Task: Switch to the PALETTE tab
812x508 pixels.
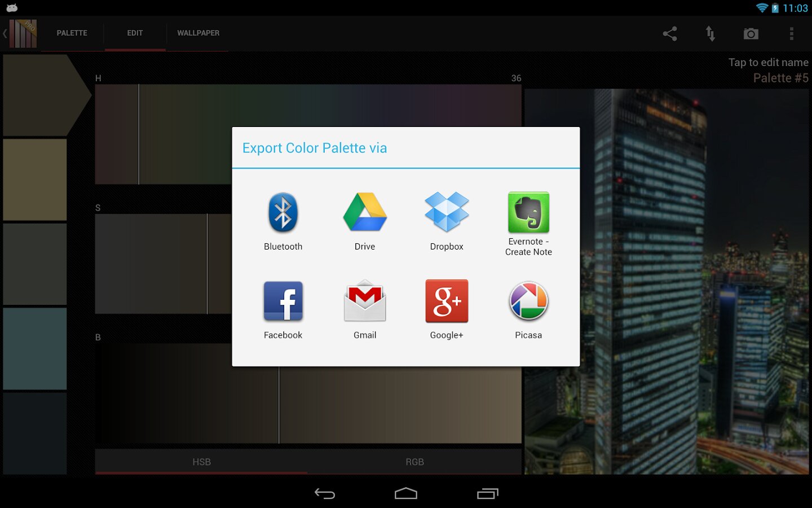Action: click(x=72, y=33)
